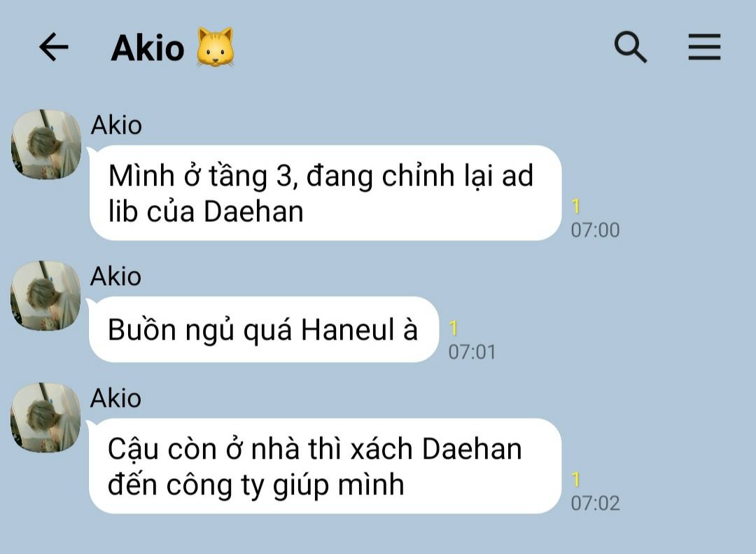Tap sender name Akio above second message
This screenshot has height=554, width=756.
tap(115, 276)
